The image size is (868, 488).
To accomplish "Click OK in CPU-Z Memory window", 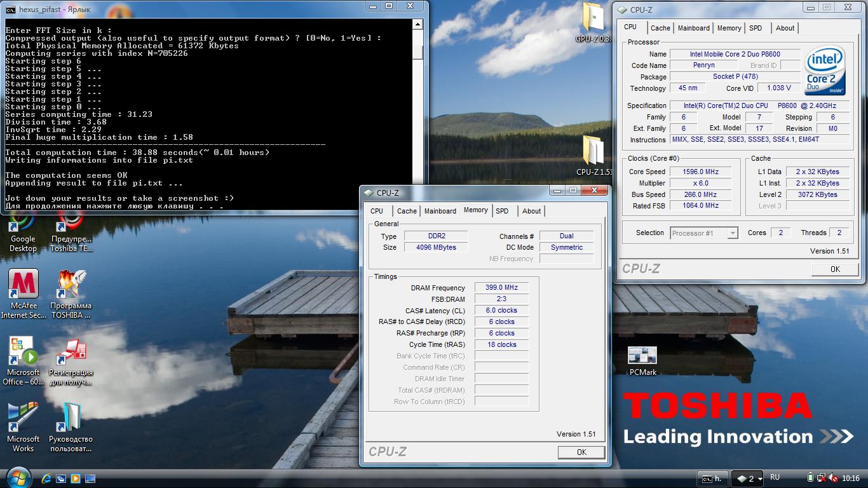I will 581,452.
